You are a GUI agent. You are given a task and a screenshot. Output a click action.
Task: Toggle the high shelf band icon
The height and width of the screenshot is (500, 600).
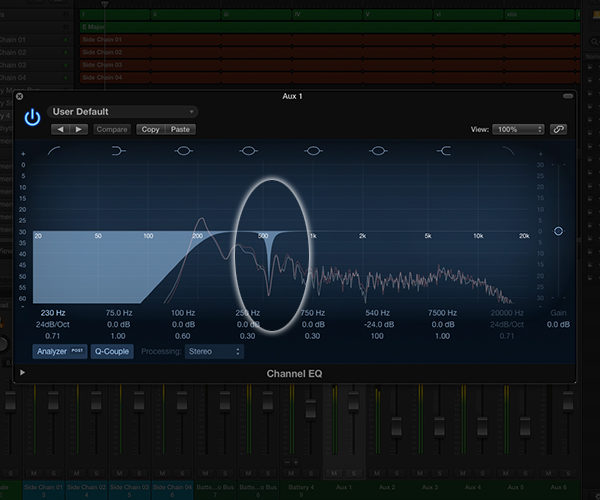444,151
